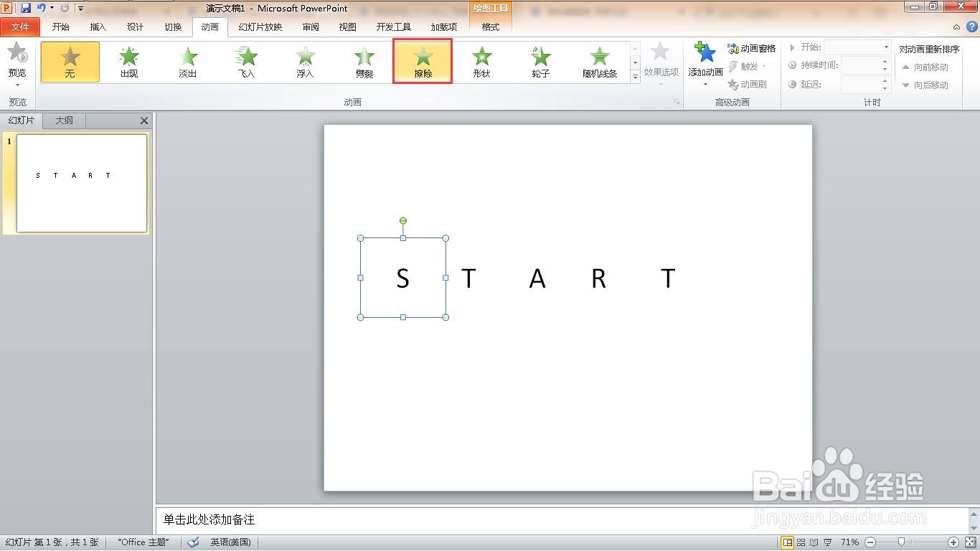
Task: Click the Redo icon in quick access toolbar
Action: coord(65,8)
